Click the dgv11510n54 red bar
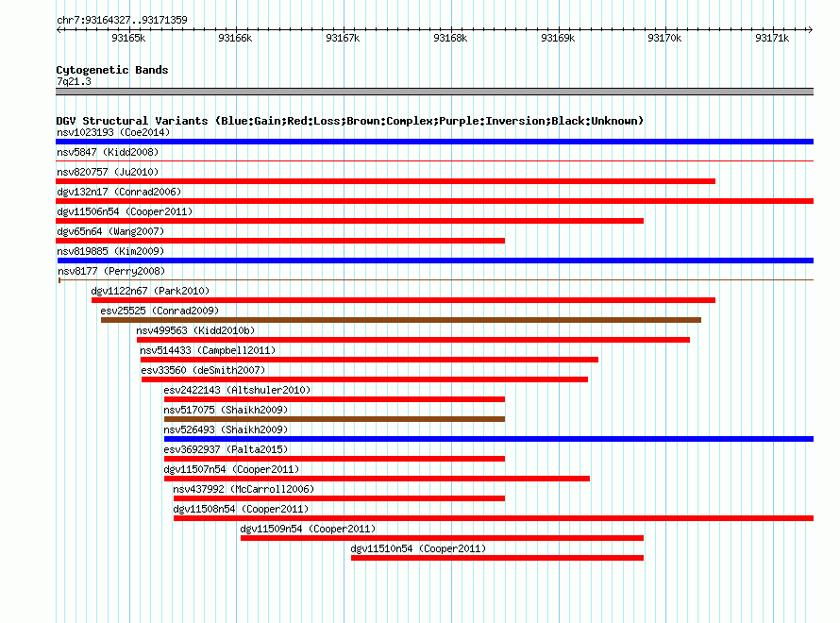Viewport: 840px width, 623px height. click(497, 558)
